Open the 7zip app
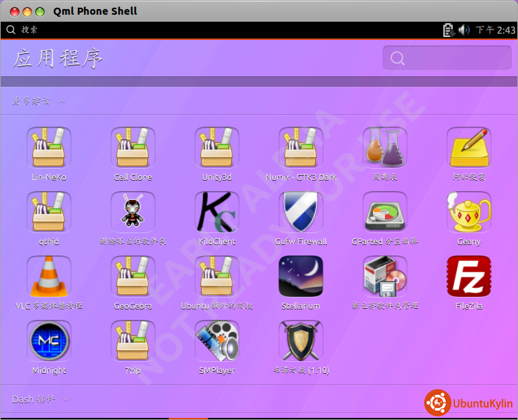This screenshot has height=420, width=518. pos(133,341)
